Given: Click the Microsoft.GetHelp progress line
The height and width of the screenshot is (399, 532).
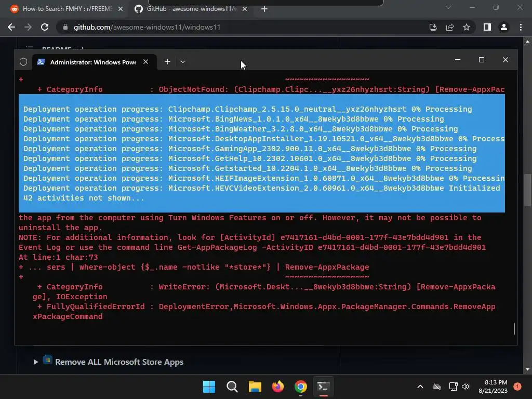Looking at the screenshot, I should pos(250,158).
